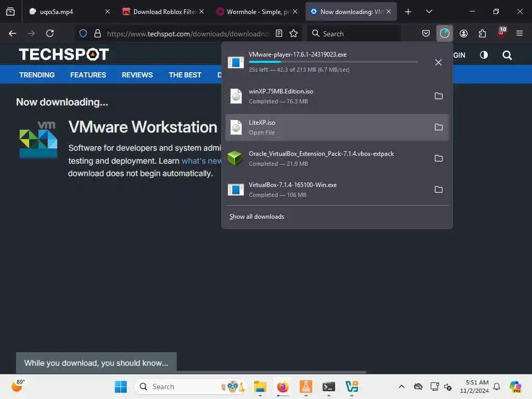532x399 pixels.
Task: Click the taskbar Search box
Action: point(191,387)
